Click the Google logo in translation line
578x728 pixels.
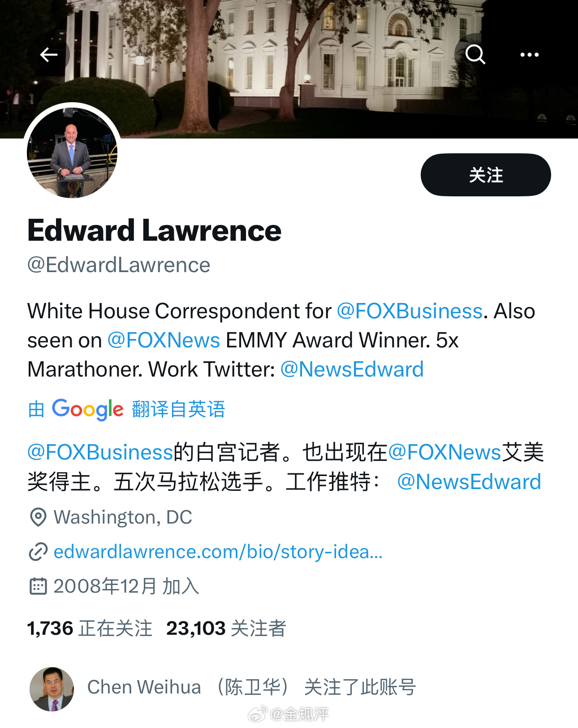point(88,409)
